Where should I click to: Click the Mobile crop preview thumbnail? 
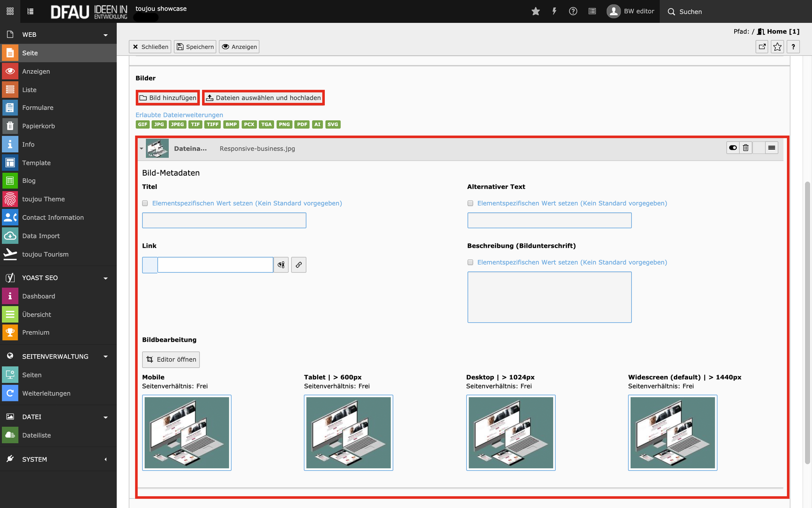tap(187, 432)
